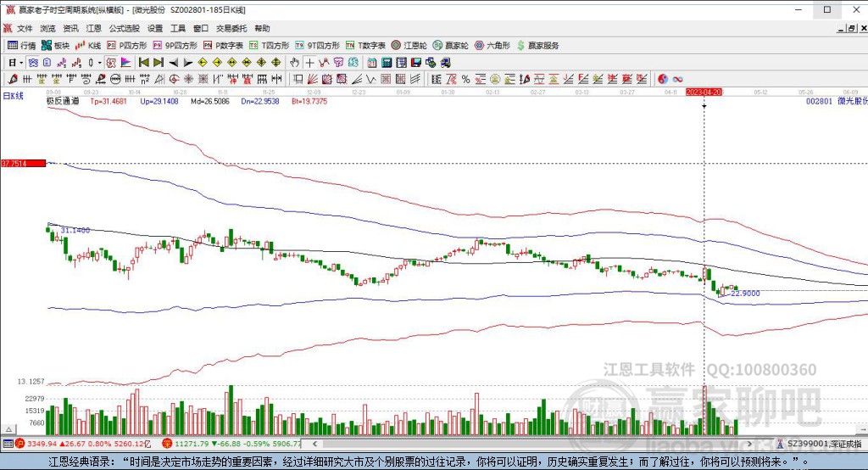This screenshot has width=868, height=470.
Task: Click the Md=26.5086 value
Action: click(210, 102)
